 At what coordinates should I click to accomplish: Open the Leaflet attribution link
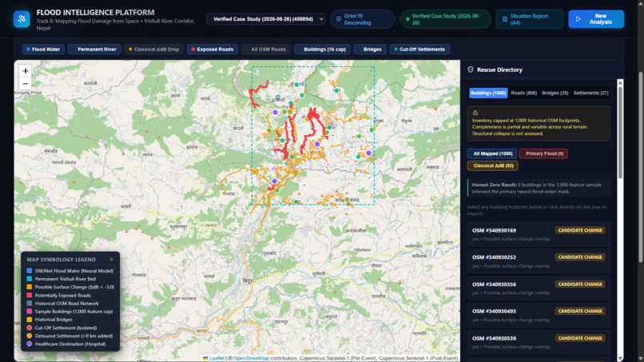[x=217, y=358]
